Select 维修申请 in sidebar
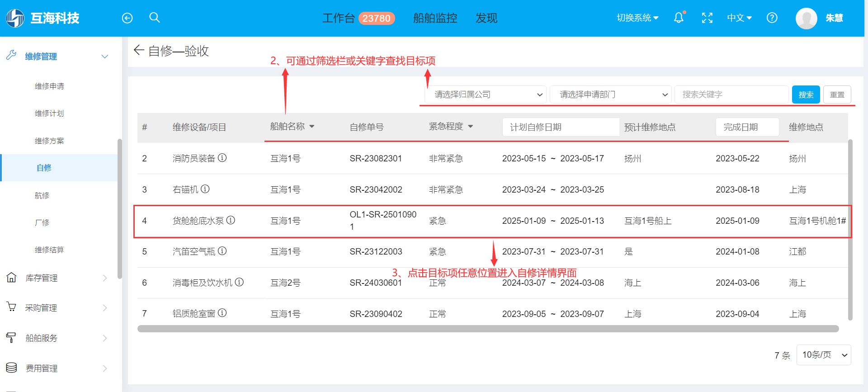Image resolution: width=868 pixels, height=392 pixels. pyautogui.click(x=49, y=86)
